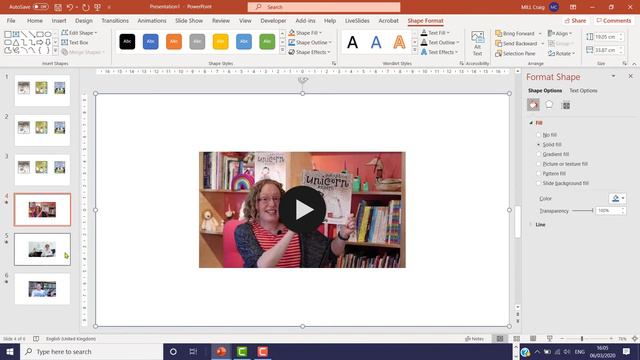This screenshot has width=640, height=360.
Task: Click the Undo icon in quick access toolbar
Action: coord(70,7)
